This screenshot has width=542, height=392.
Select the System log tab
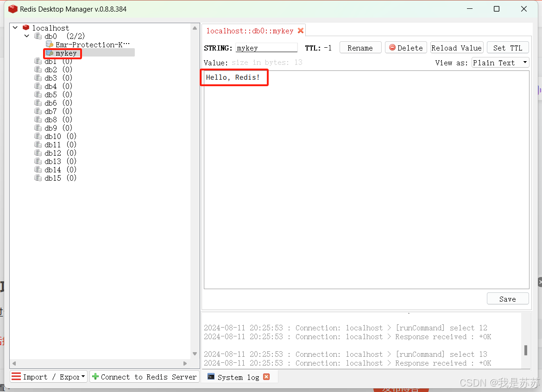238,377
